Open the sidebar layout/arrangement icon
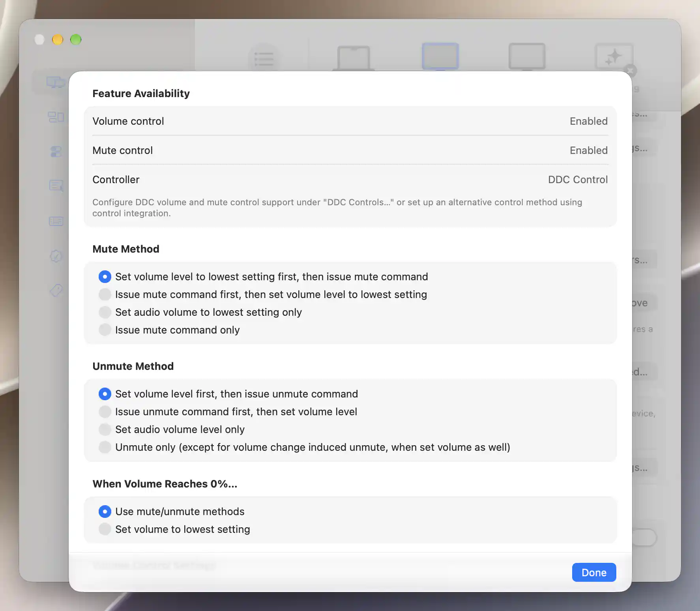700x611 pixels. click(56, 117)
